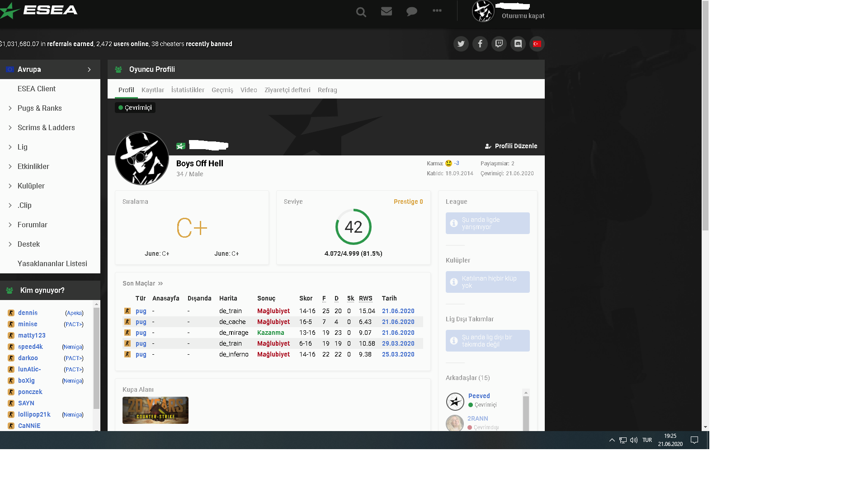Click the Çevrimiçi online status badge
Screen dimensions: 868x488
pyautogui.click(x=135, y=108)
